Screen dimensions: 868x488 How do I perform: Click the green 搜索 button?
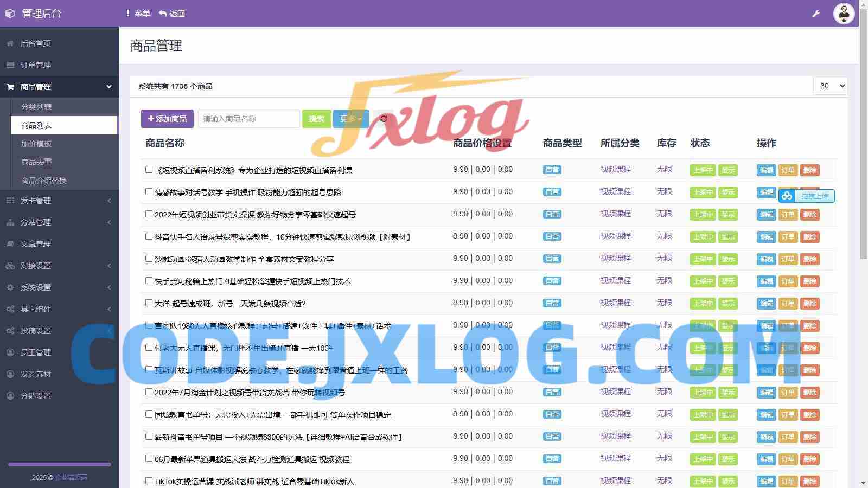click(316, 119)
